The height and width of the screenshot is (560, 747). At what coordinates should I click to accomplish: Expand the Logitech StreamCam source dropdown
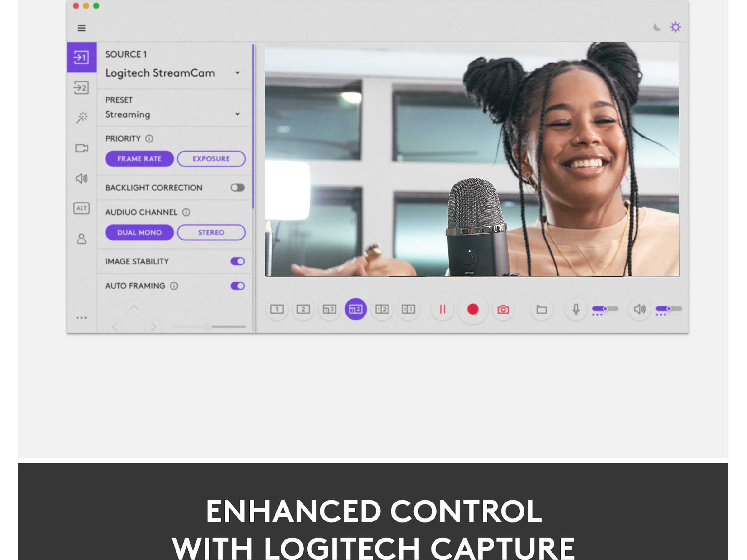(x=237, y=73)
